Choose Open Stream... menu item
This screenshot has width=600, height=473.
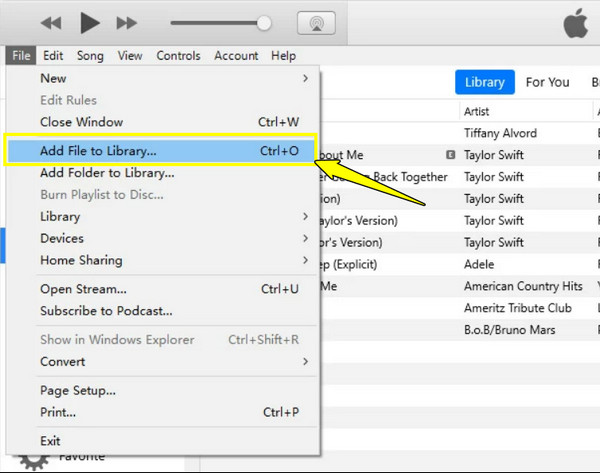tap(163, 289)
